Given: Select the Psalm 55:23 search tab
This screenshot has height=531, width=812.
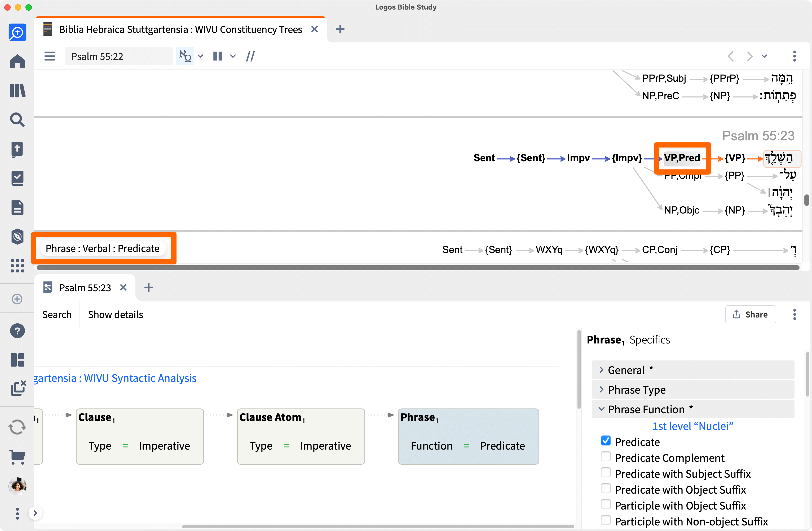Looking at the screenshot, I should 85,288.
